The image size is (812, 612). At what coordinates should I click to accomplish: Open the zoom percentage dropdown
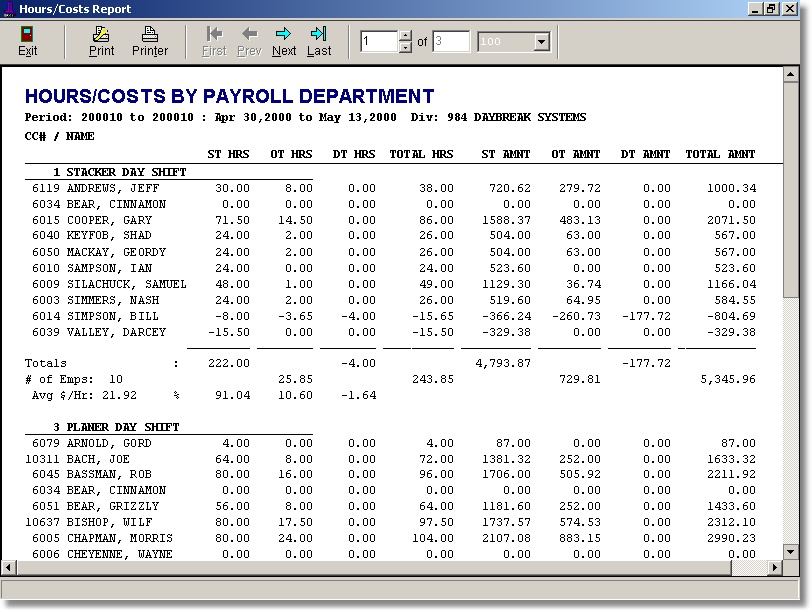542,41
